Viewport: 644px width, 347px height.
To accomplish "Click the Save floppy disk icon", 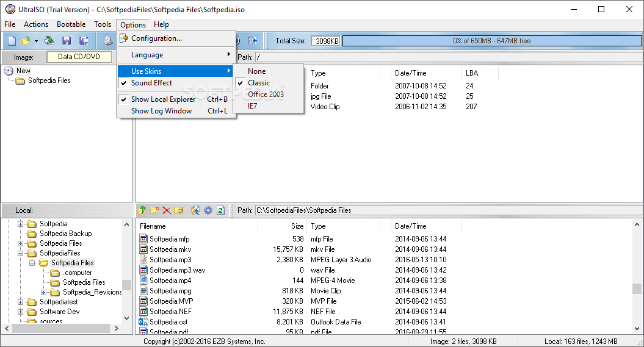I will (67, 41).
